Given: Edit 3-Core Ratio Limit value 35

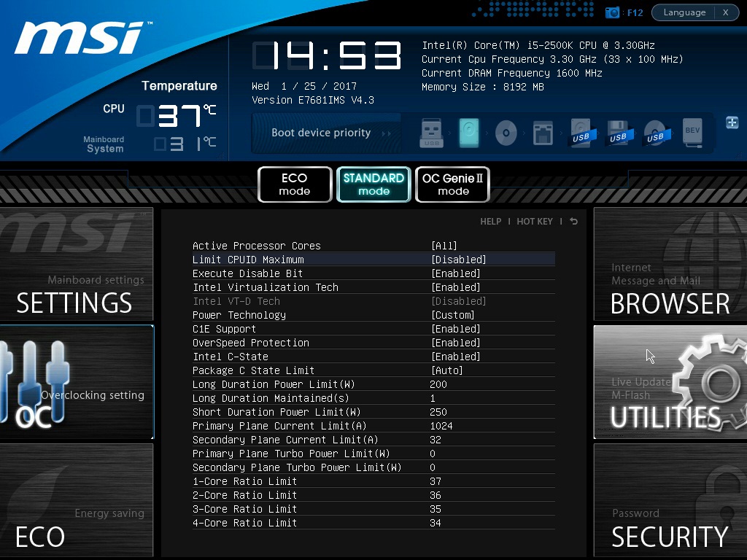Looking at the screenshot, I should [x=436, y=508].
